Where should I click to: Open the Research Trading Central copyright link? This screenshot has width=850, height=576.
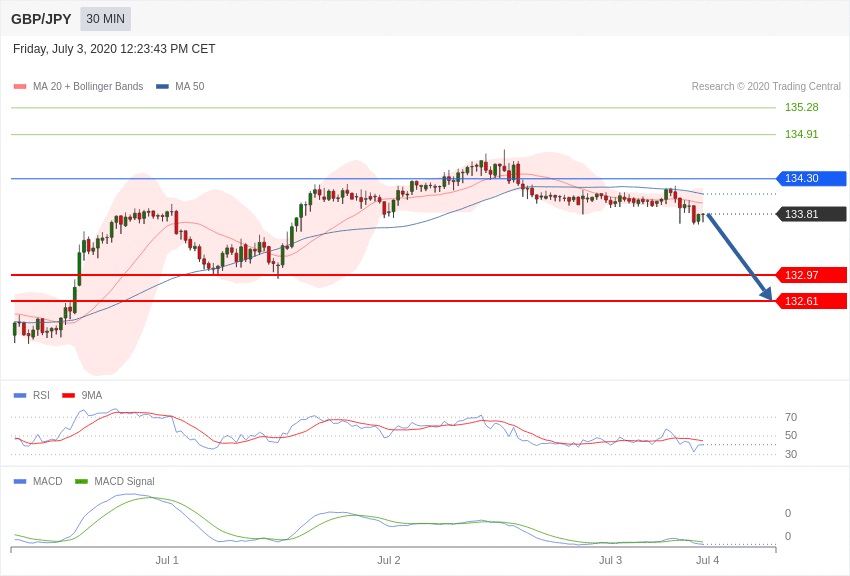766,87
